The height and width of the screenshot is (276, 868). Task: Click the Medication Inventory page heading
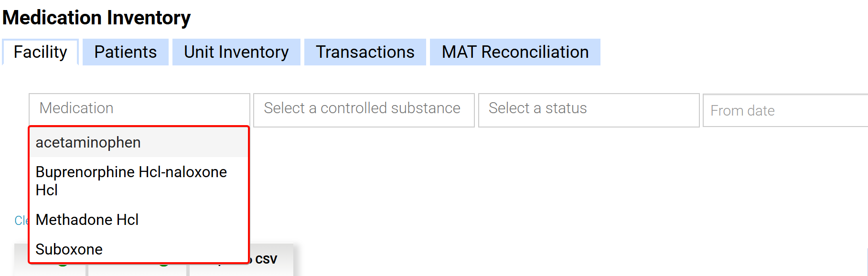[96, 18]
